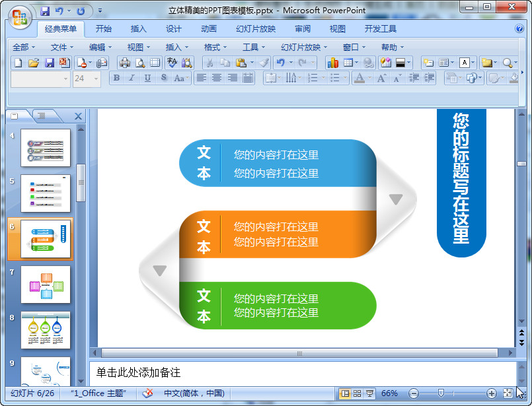The image size is (532, 406).
Task: Toggle underline formatting
Action: (147, 79)
